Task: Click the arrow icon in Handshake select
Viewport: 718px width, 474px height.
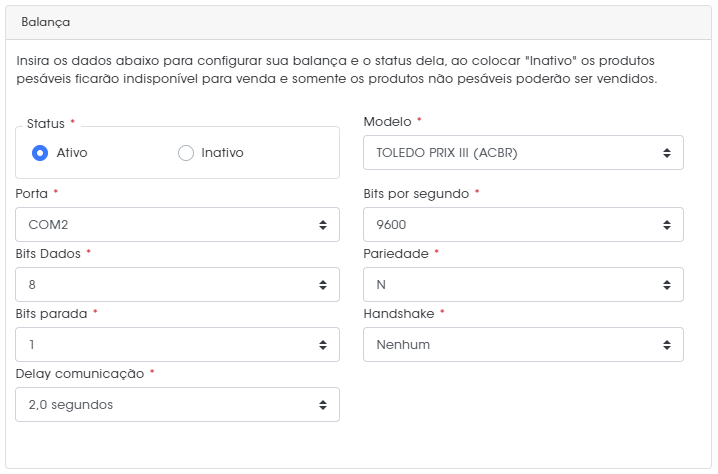Action: [x=667, y=345]
